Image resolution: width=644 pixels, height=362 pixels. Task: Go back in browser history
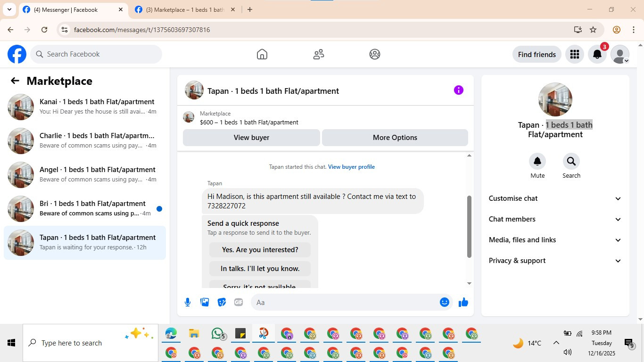[10, 30]
